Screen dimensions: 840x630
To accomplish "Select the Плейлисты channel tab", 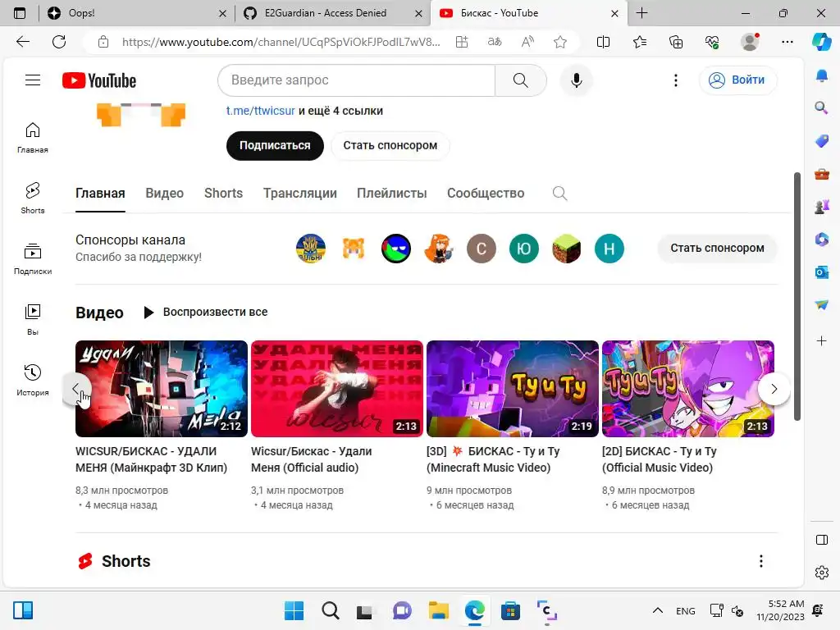I will (391, 193).
